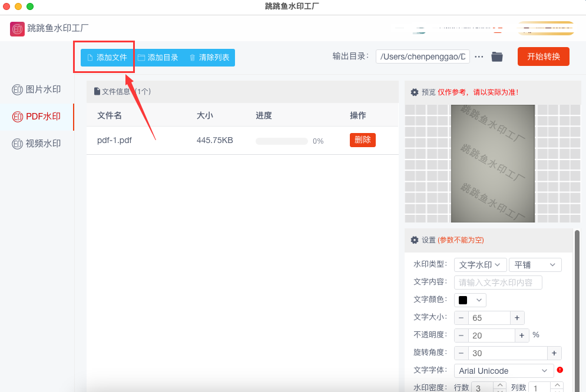This screenshot has width=586, height=392.
Task: Click the 添加目录 folder button
Action: click(x=158, y=58)
